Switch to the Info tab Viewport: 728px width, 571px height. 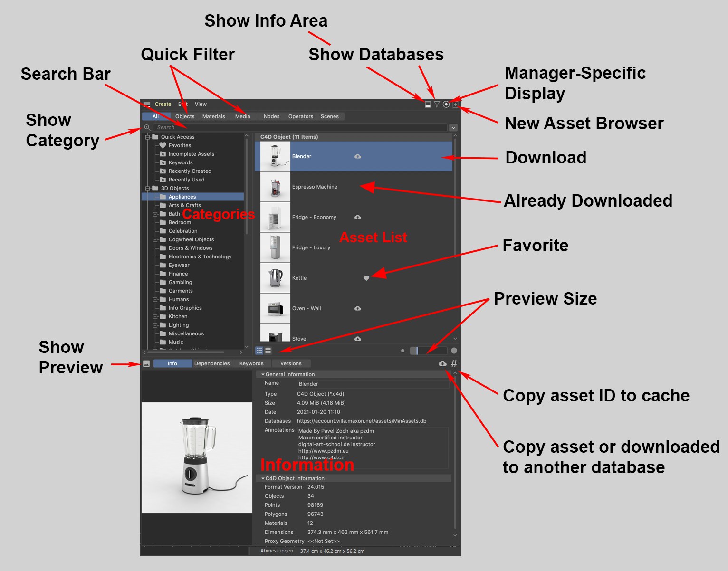(172, 363)
